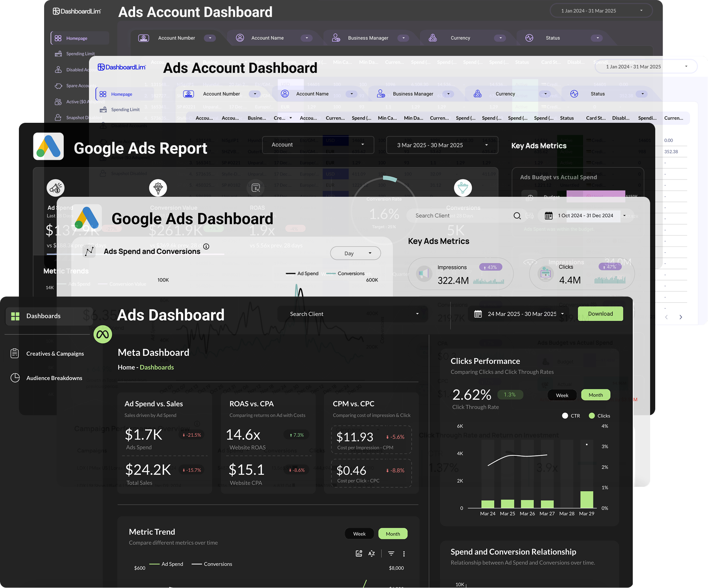The height and width of the screenshot is (588, 708).
Task: Open the 1 Jan 2024 date dropdown in dark dashboard
Action: [x=601, y=11]
